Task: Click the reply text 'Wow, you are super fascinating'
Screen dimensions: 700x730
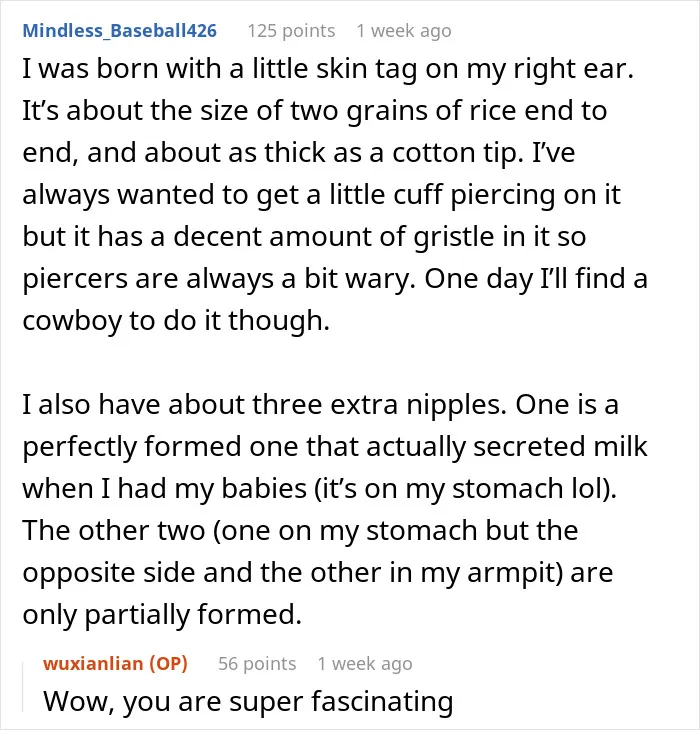Action: pos(248,701)
